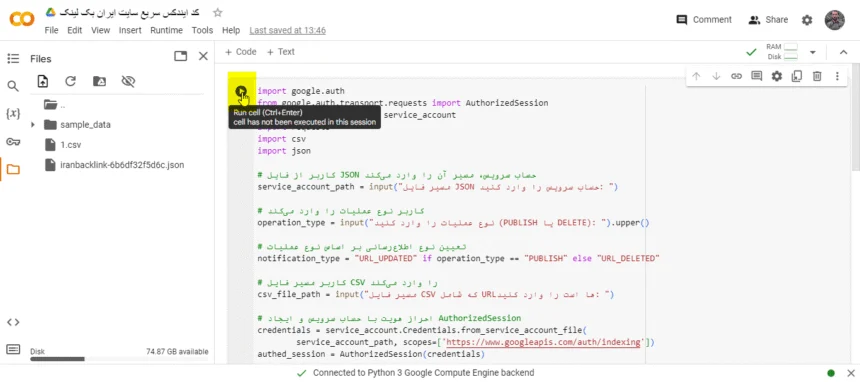Add a new Text cell
The height and width of the screenshot is (382, 860).
pos(280,52)
